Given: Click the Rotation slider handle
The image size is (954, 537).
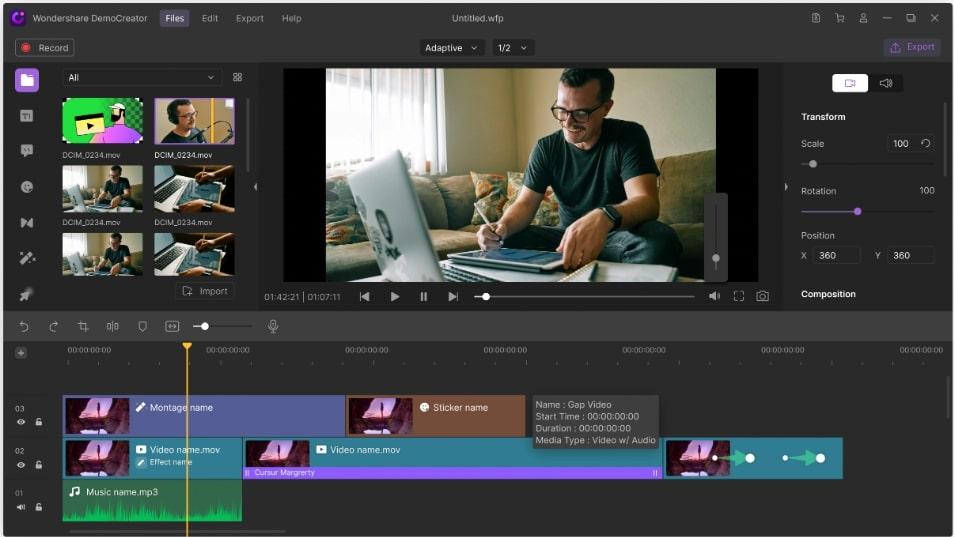Looking at the screenshot, I should click(x=857, y=211).
